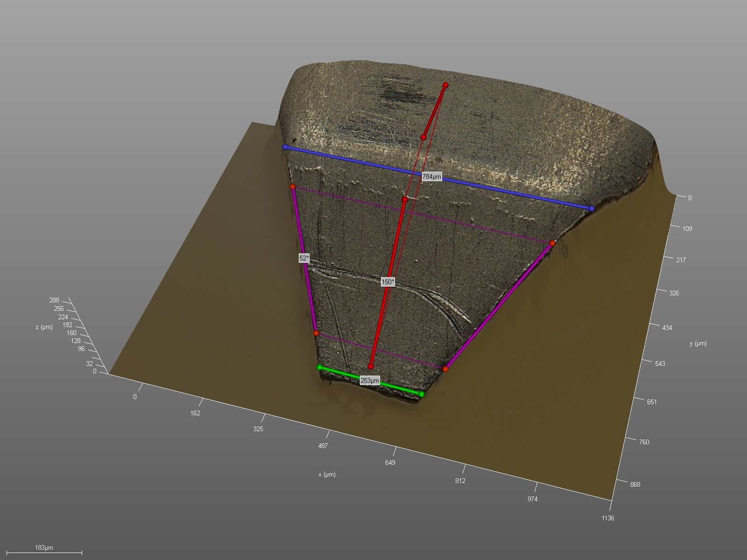Select the 150° angle label
The width and height of the screenshot is (747, 560).
[388, 282]
